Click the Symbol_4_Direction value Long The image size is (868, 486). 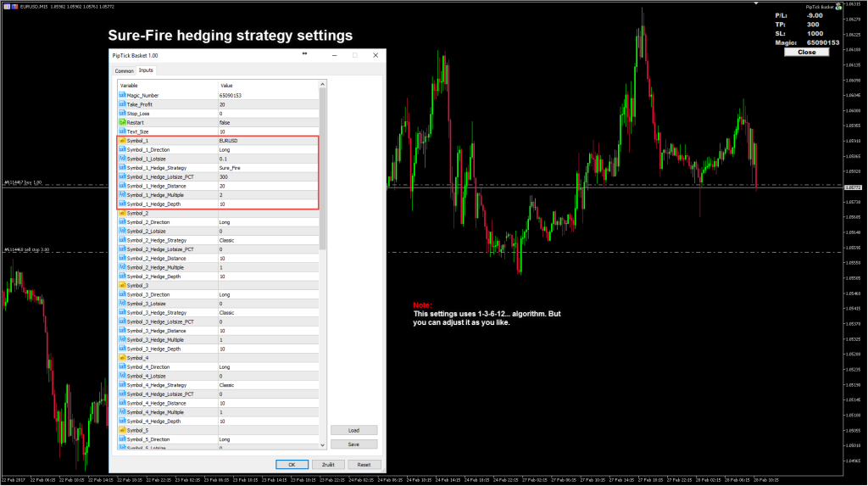pos(224,367)
